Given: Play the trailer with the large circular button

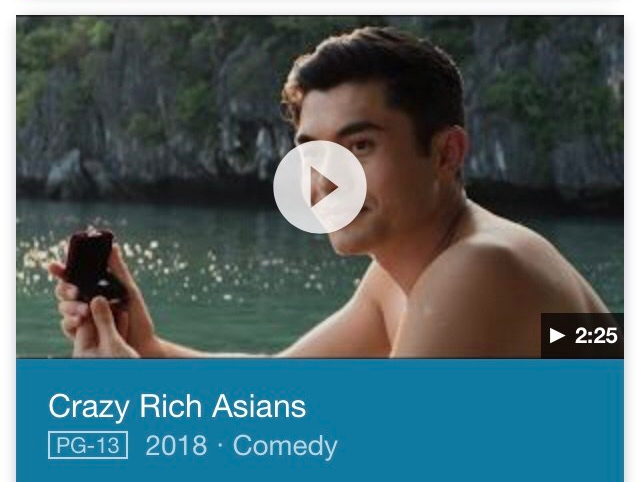Looking at the screenshot, I should [x=320, y=187].
